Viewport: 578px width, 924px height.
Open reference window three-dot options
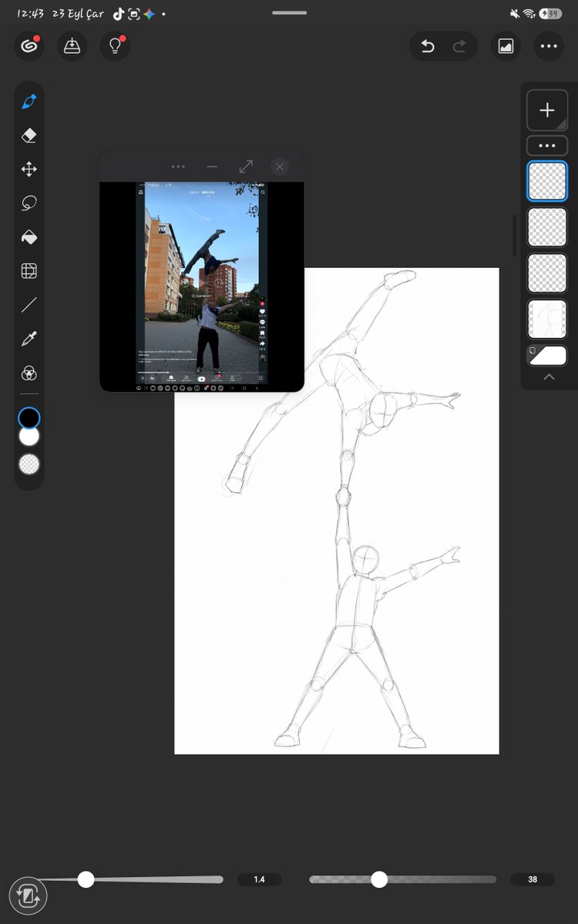(x=178, y=166)
